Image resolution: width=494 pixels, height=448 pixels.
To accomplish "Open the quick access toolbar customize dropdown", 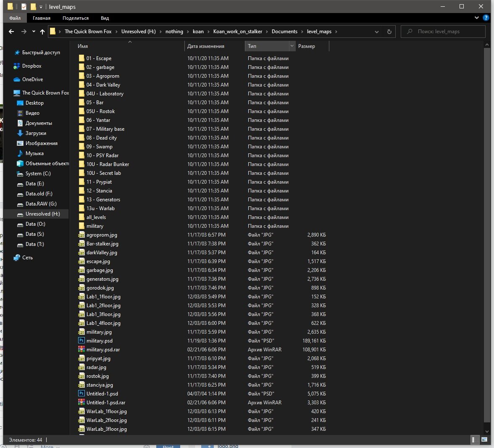I will (41, 7).
